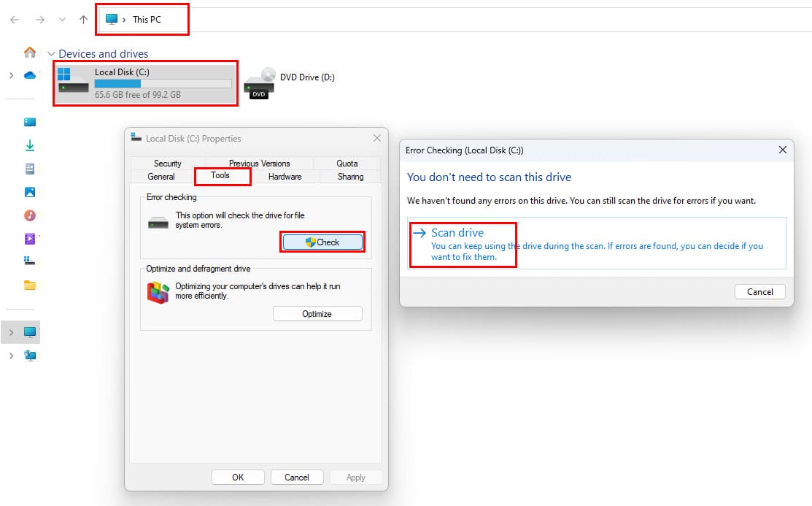Open the Downloads folder from the sidebar
This screenshot has height=506, width=812.
[x=29, y=145]
